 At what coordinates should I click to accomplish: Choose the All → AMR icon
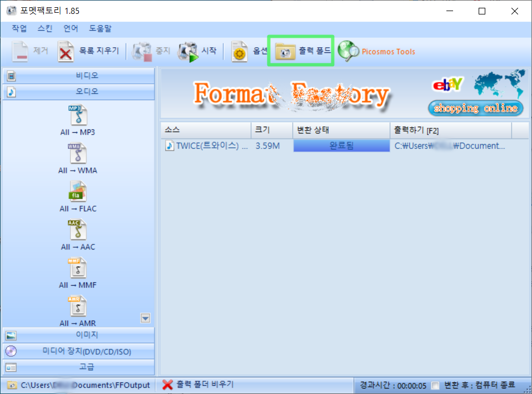click(x=77, y=306)
